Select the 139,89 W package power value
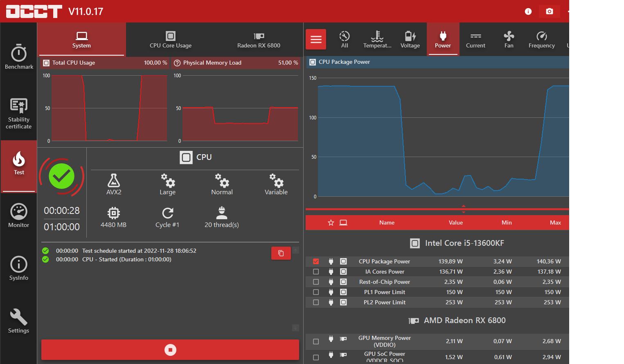Image resolution: width=624 pixels, height=364 pixels. [x=451, y=261]
